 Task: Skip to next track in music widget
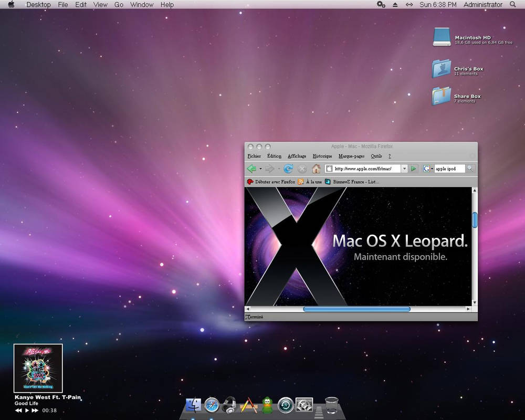[35, 410]
